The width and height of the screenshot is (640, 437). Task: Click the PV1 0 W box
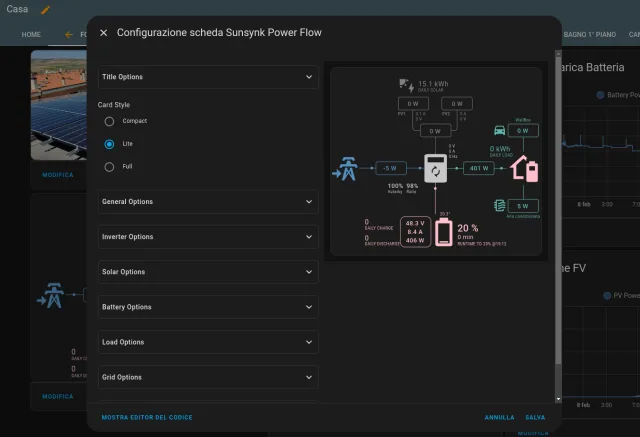pyautogui.click(x=413, y=104)
